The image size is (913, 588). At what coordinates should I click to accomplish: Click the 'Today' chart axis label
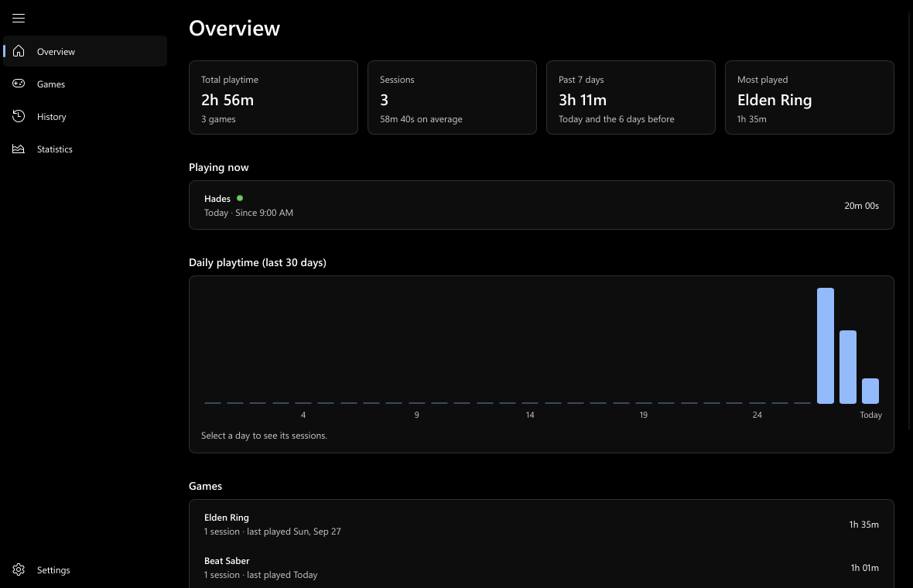click(x=870, y=415)
